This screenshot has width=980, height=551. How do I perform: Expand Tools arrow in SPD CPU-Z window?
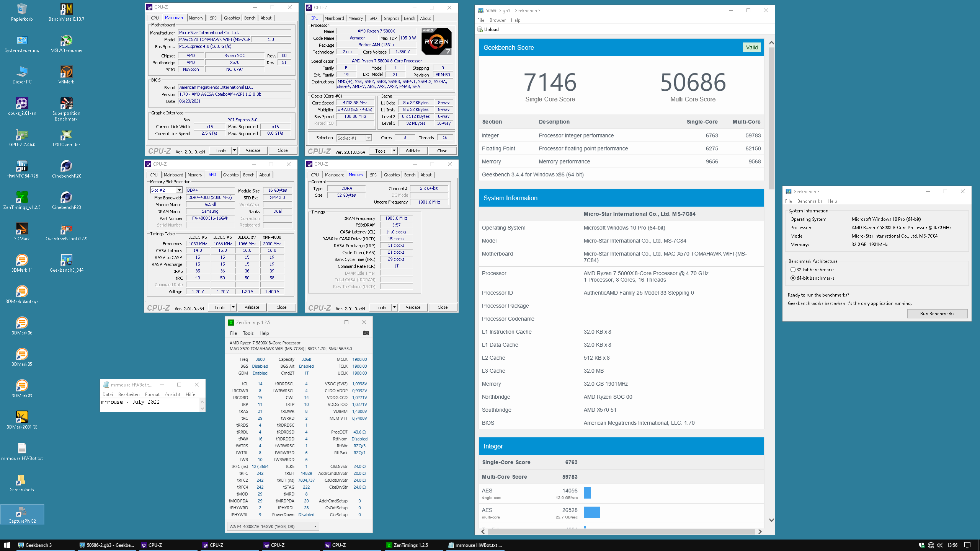point(233,307)
